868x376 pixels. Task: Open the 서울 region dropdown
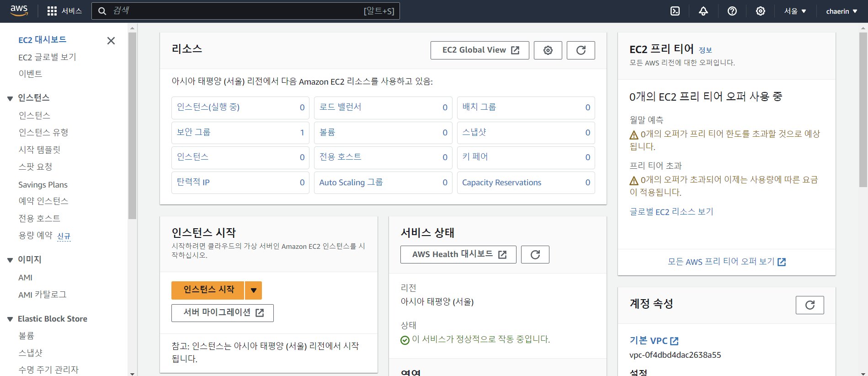(x=795, y=11)
